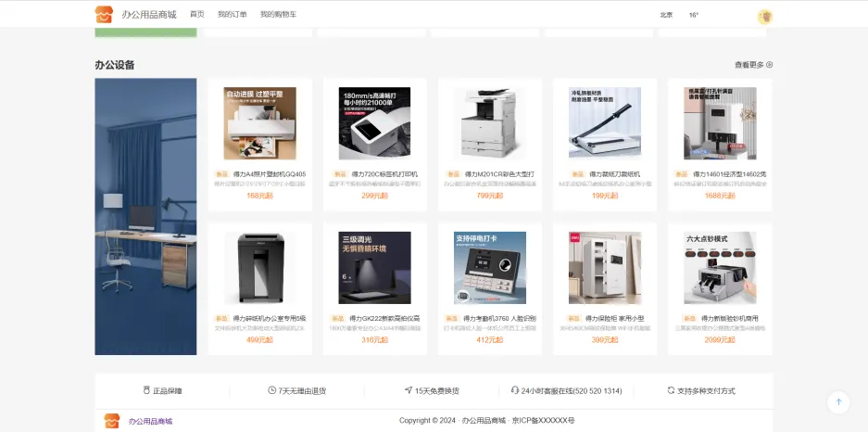The height and width of the screenshot is (432, 868).
Task: Open the user avatar in top right
Action: point(765,17)
